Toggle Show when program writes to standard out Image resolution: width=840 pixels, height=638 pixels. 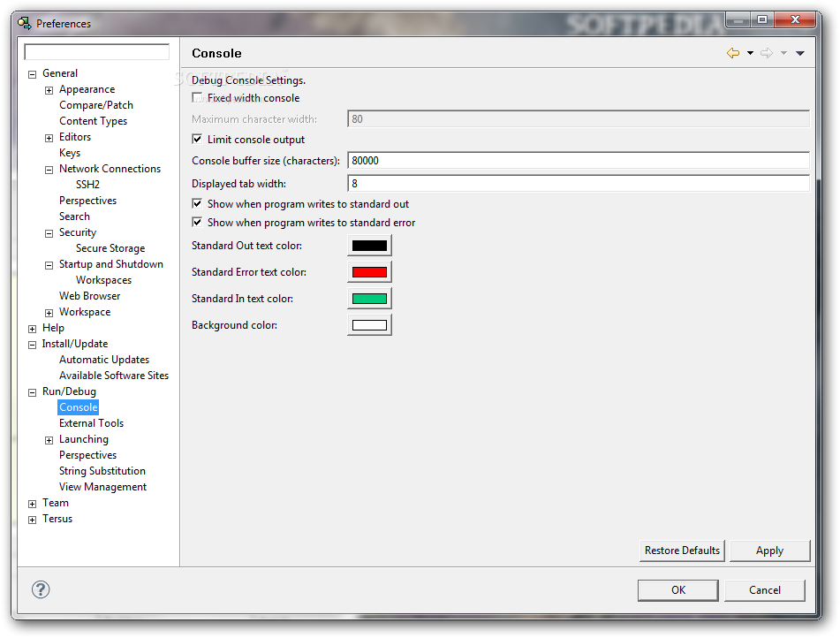197,204
